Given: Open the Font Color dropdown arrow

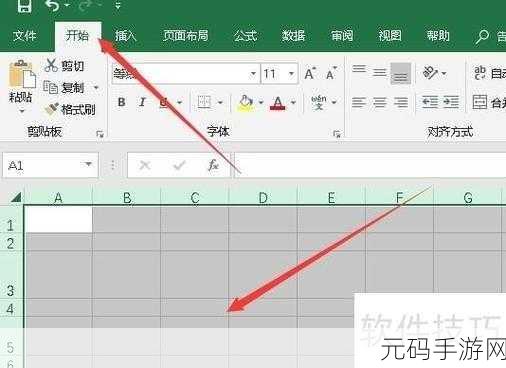Looking at the screenshot, I should pos(293,102).
